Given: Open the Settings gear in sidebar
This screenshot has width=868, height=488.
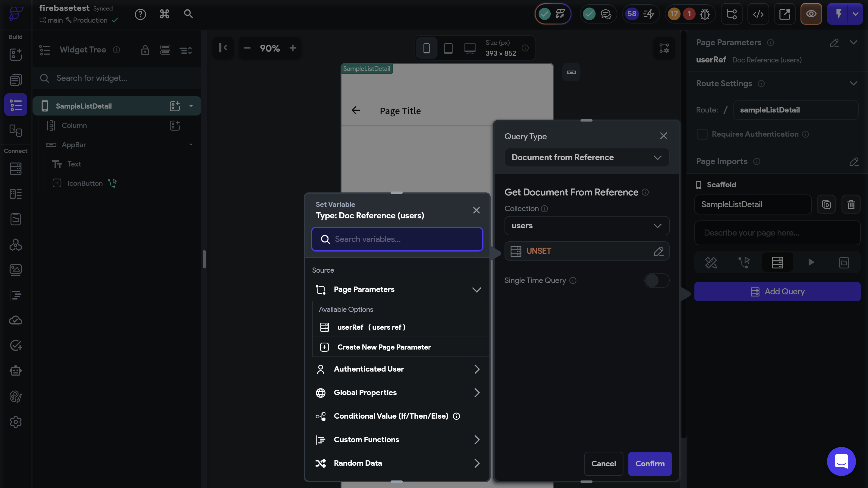Looking at the screenshot, I should 15,422.
